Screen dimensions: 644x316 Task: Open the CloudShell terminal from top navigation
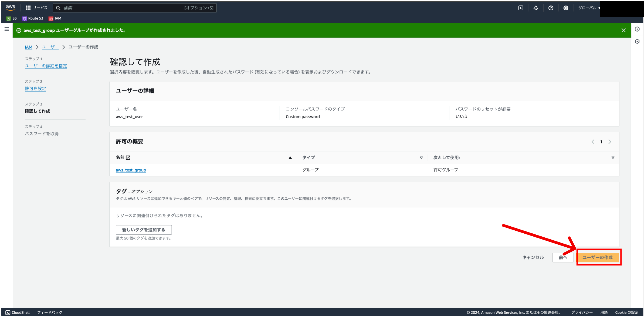point(521,8)
